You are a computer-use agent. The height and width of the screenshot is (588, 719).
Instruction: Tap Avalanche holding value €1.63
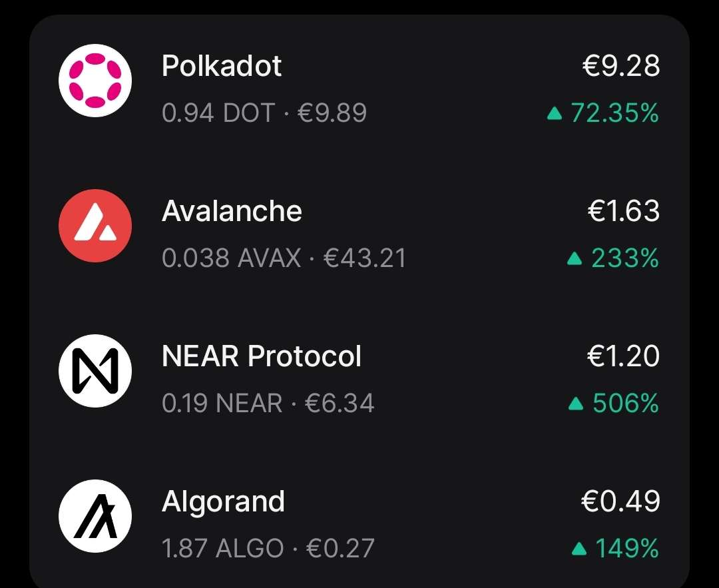click(624, 211)
